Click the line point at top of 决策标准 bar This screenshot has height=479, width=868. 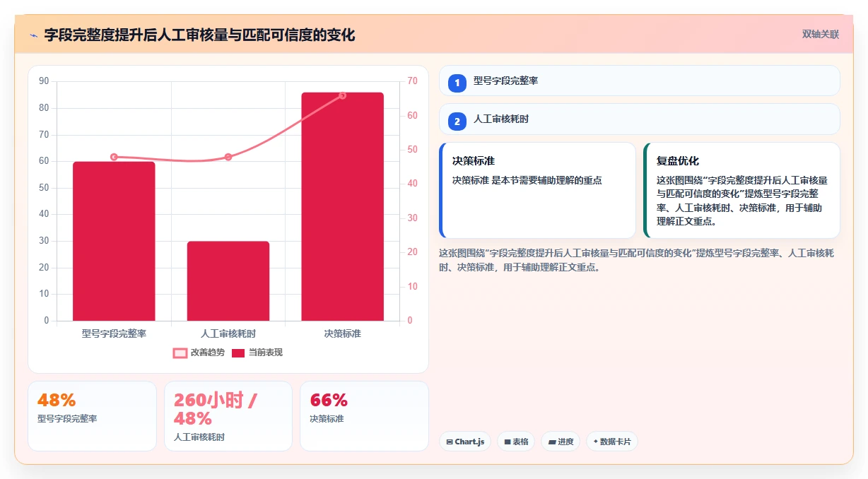342,95
